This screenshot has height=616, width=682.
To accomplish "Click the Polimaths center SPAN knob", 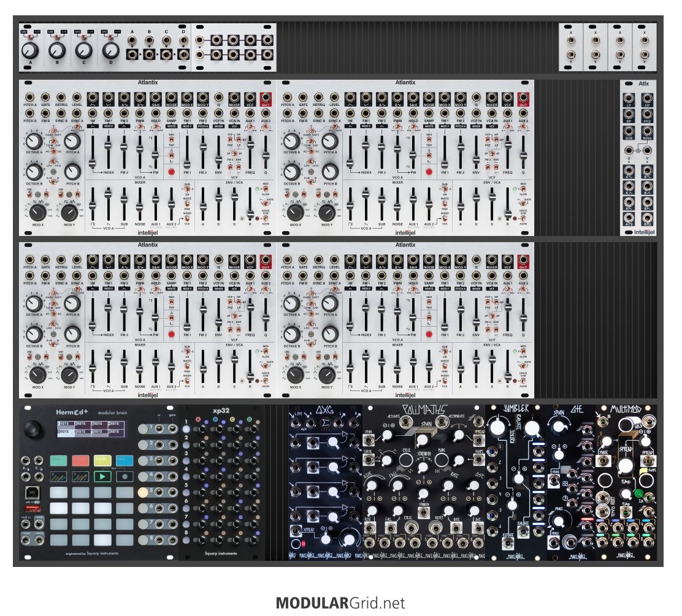I will tap(422, 441).
